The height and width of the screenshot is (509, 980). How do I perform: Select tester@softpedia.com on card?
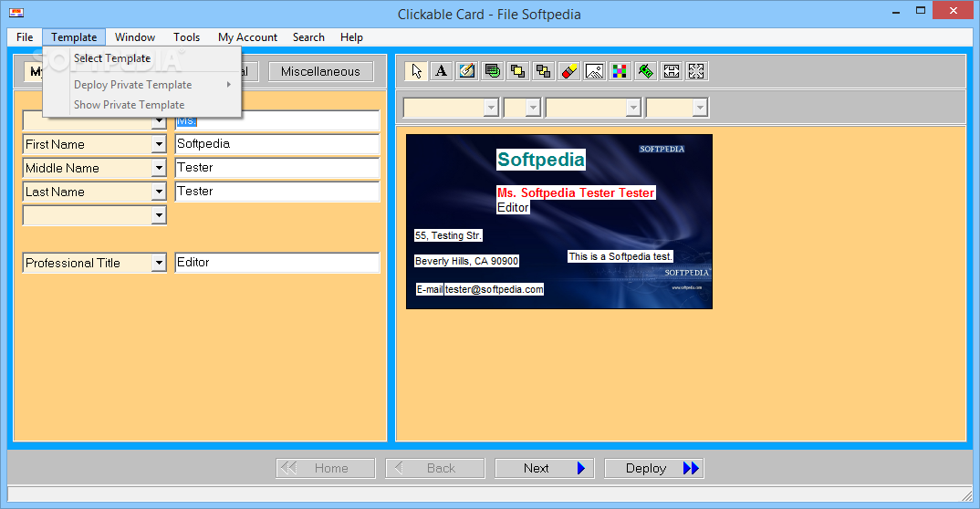click(x=495, y=289)
